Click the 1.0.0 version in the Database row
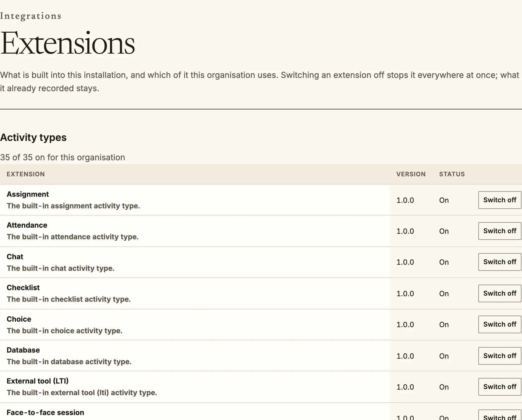The height and width of the screenshot is (420, 522). tap(405, 356)
